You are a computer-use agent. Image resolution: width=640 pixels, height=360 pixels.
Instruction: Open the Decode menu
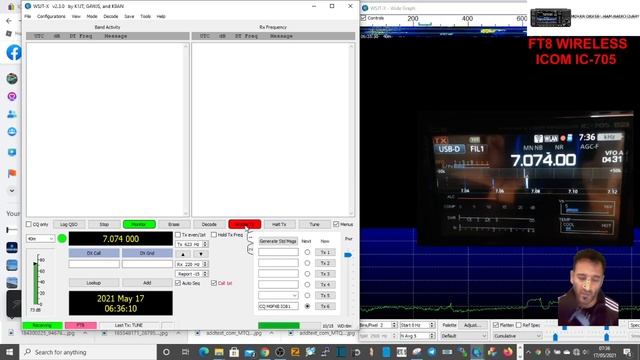pos(111,16)
